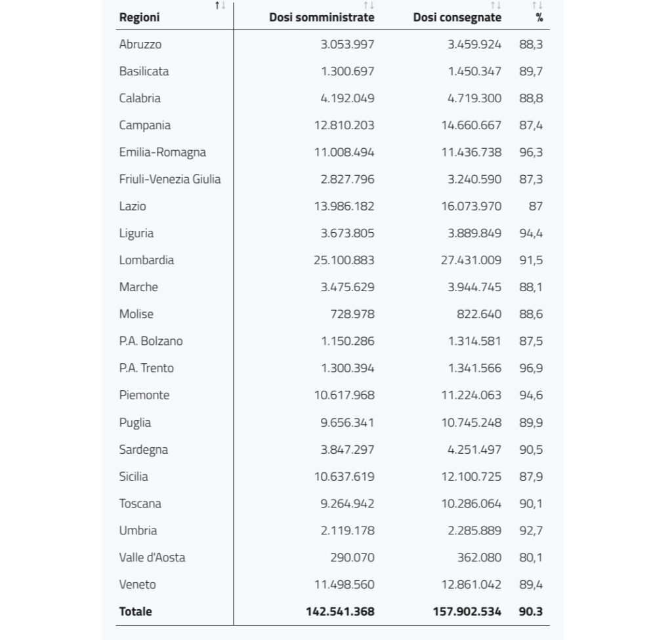Sort table by the Regioni header

pos(139,18)
